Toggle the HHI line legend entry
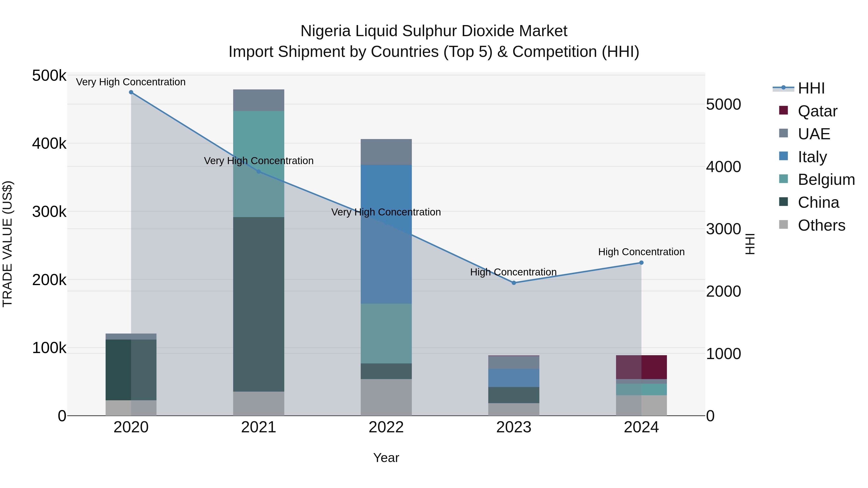 [799, 88]
